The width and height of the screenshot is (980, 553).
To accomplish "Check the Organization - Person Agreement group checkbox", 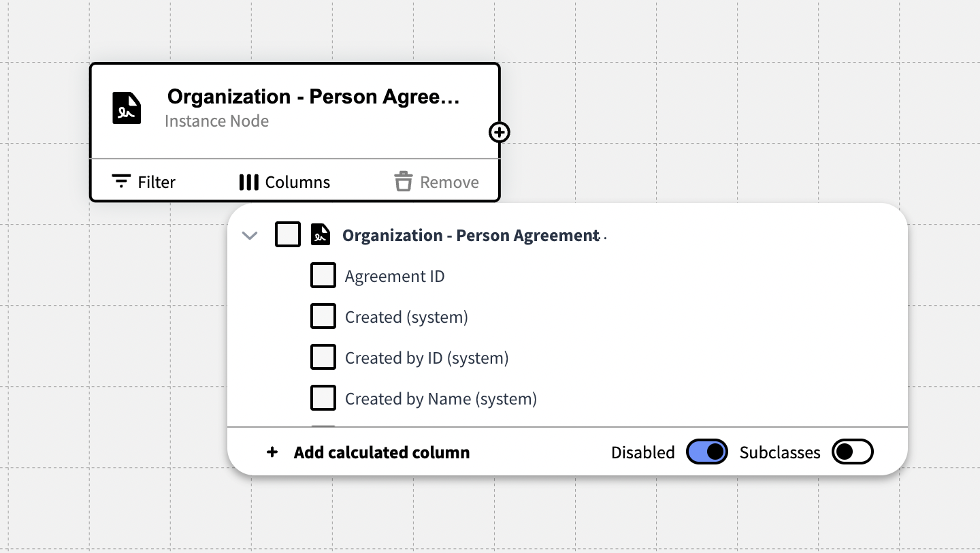I will click(288, 235).
